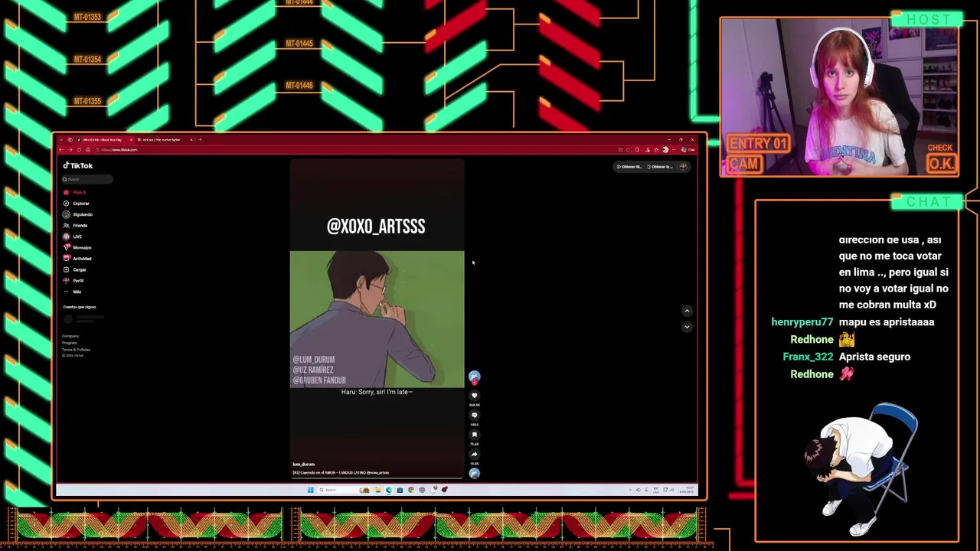The width and height of the screenshot is (980, 551).
Task: Reload the page with refresh icon
Action: [79, 150]
